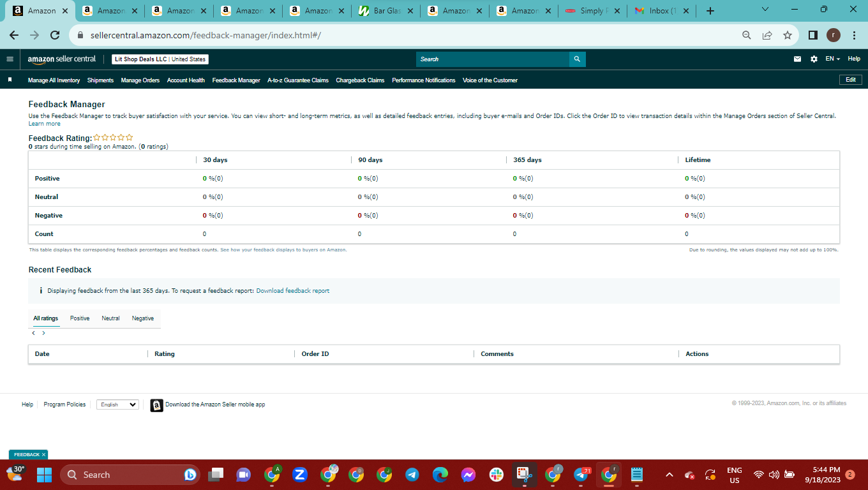Screen dimensions: 868x490
Task: Click the Download feedback report link
Action: (293, 291)
